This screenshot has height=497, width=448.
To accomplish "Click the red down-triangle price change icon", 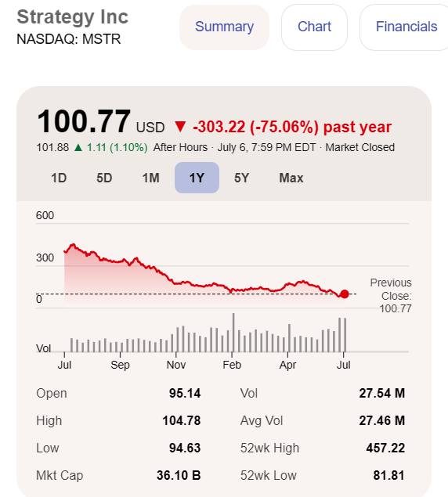I will tap(180, 127).
